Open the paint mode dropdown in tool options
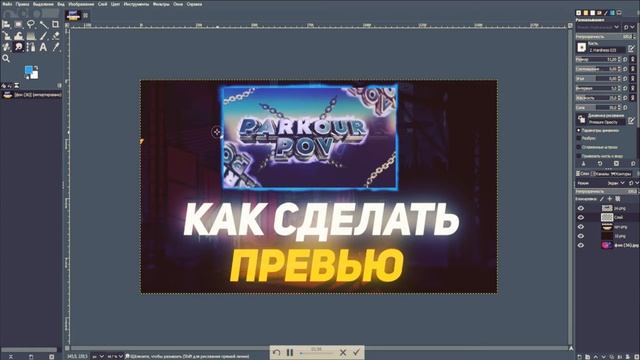640x360 pixels. tap(598, 27)
